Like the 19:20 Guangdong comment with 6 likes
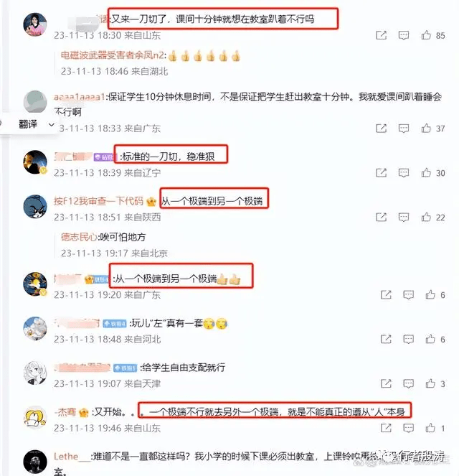 [x=430, y=294]
